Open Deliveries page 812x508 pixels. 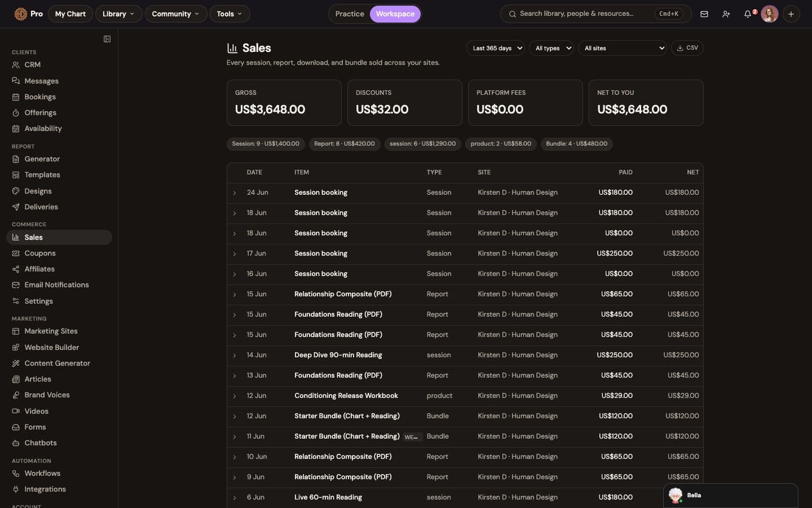click(x=59, y=207)
